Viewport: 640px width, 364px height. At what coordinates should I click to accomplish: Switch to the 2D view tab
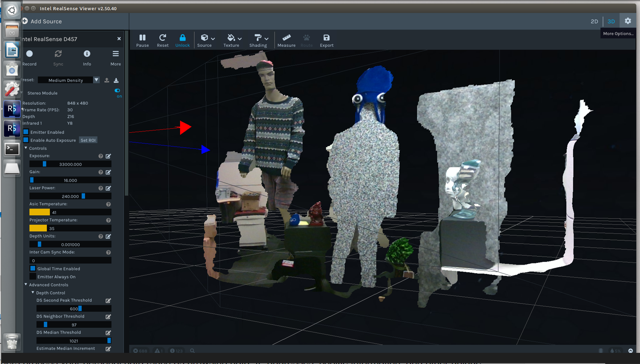[594, 21]
